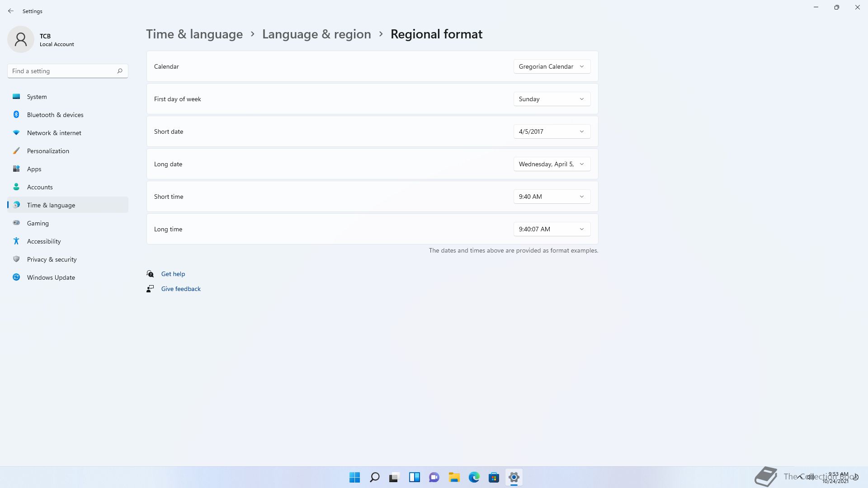Click the Network & internet Wi-Fi icon

point(16,133)
